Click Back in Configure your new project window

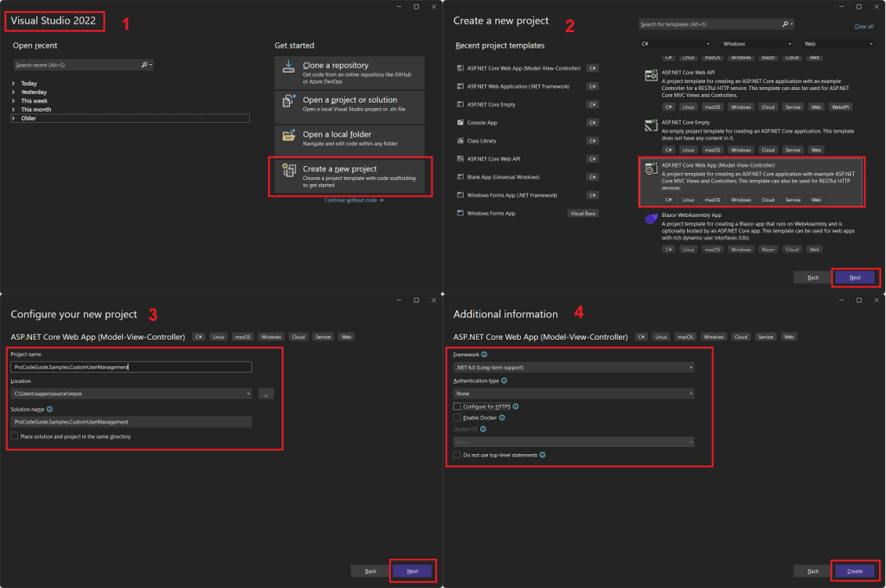click(370, 571)
